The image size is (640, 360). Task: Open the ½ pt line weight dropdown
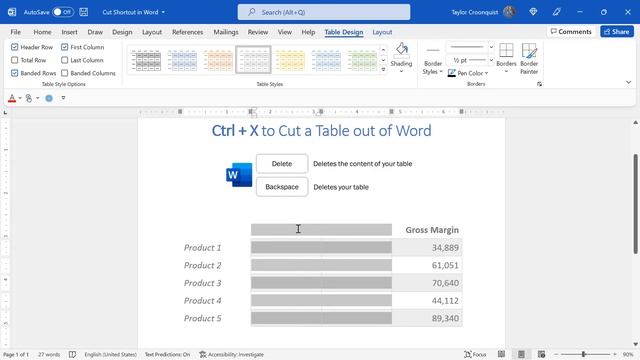(491, 60)
